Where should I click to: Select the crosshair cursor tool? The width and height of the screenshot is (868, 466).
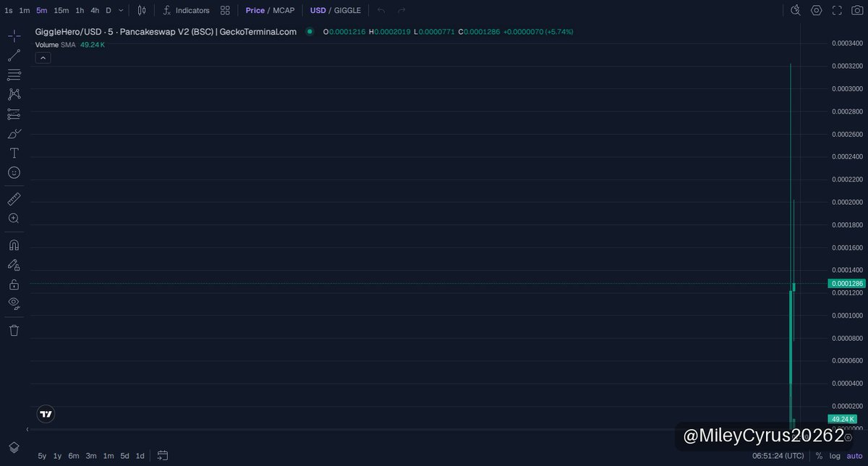(x=14, y=35)
